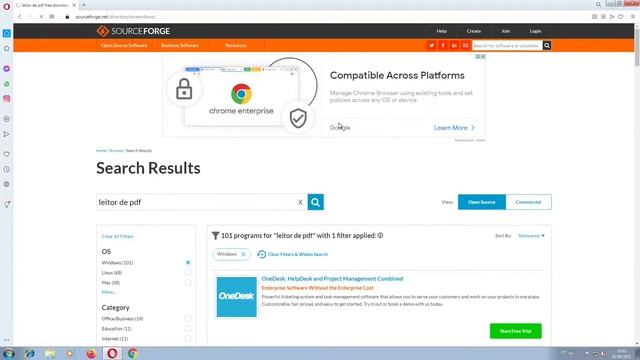Screen dimensions: 640x360
Task: Check the Linux OS filter box
Action: [188, 272]
